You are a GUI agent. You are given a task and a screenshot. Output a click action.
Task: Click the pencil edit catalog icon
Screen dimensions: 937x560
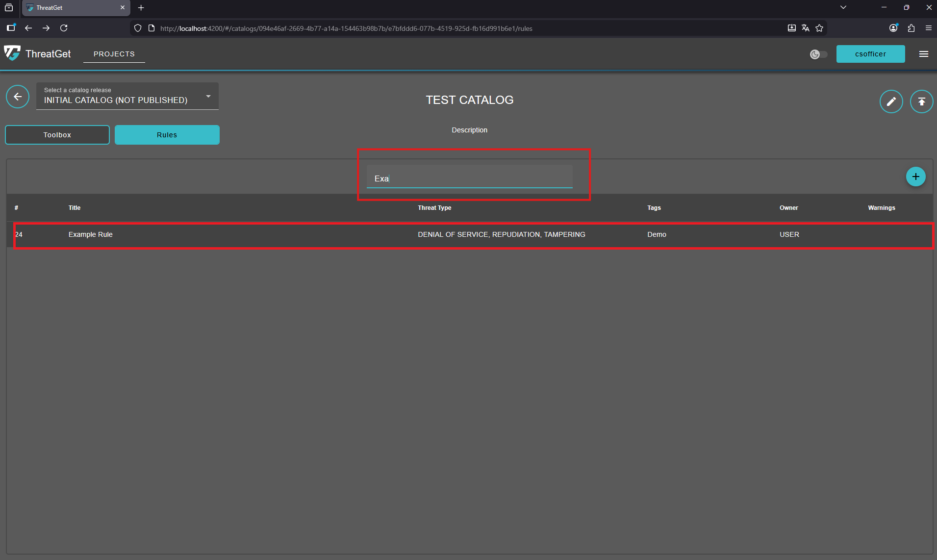tap(891, 102)
